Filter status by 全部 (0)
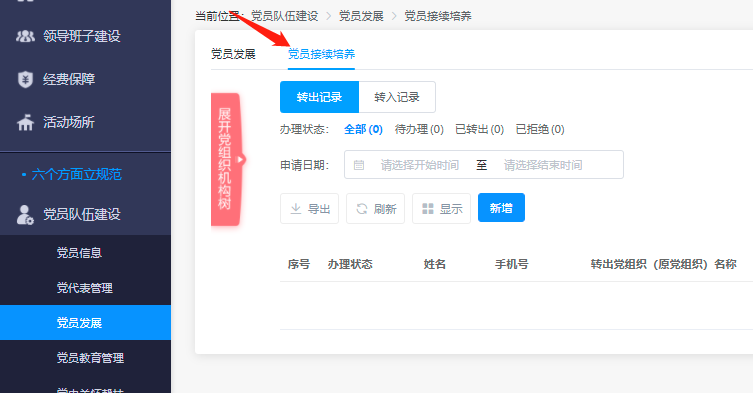753x393 pixels. point(363,129)
